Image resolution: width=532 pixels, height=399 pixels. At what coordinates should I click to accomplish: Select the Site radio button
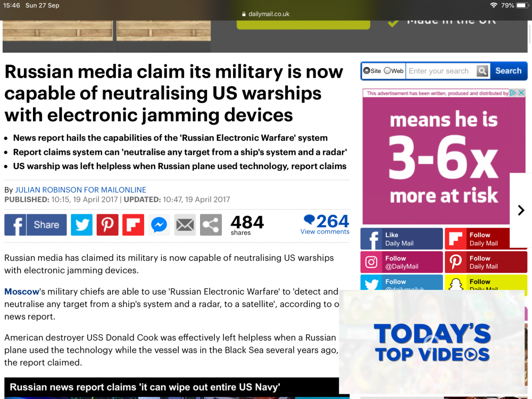(367, 71)
